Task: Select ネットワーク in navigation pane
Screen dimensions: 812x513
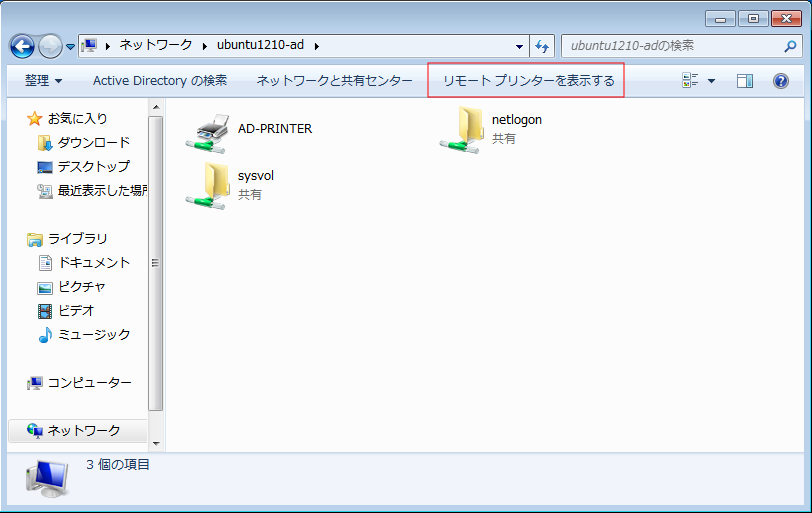Action: tap(84, 431)
